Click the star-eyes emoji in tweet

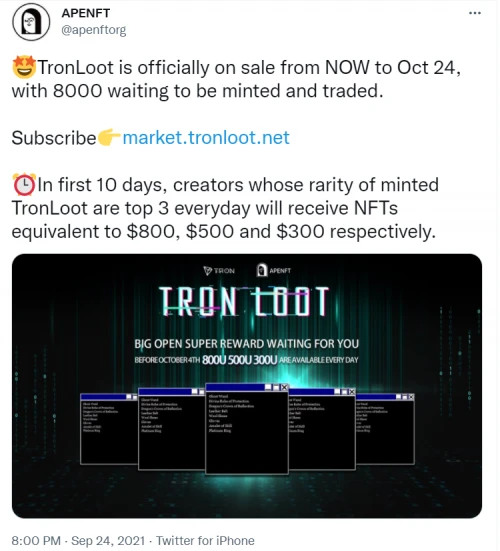click(x=24, y=67)
